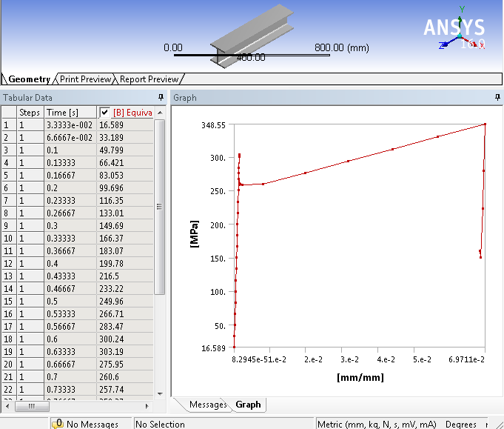Switch to the Print Preview tab

click(85, 79)
